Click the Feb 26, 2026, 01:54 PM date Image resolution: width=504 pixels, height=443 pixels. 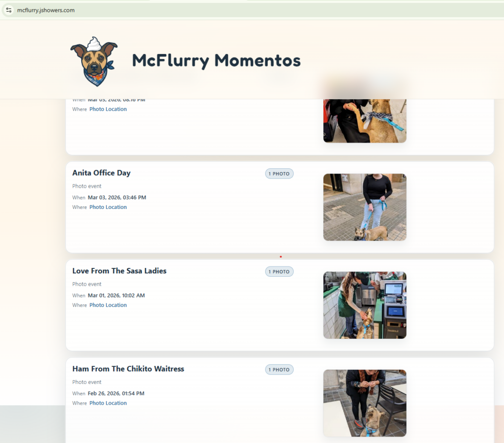116,393
